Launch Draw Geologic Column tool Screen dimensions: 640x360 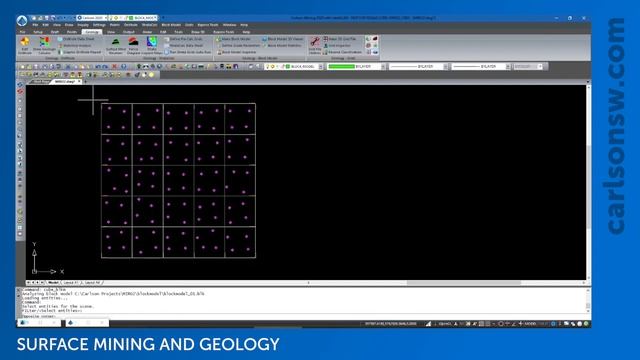44,45
